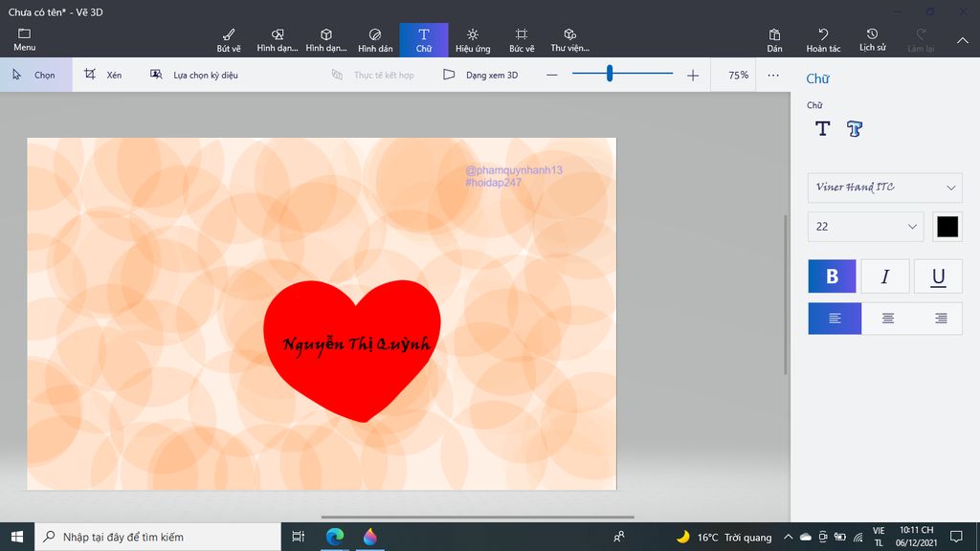Open the Hình dán stickers tool

tap(375, 40)
